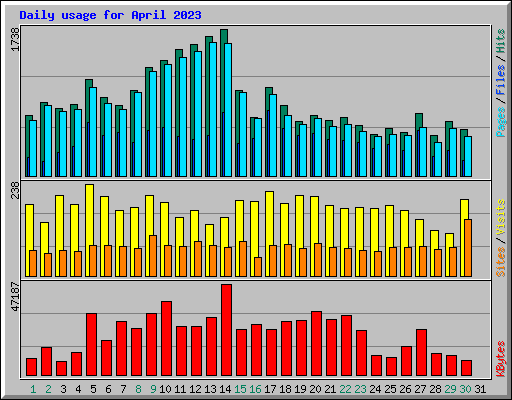
Task: Click day 8 on the x-axis
Action: 138,389
